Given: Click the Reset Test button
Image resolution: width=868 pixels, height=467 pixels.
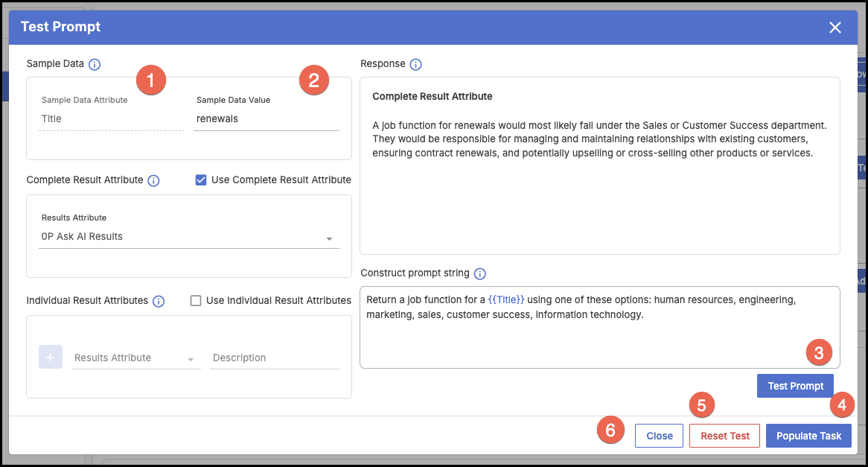Looking at the screenshot, I should click(x=724, y=436).
